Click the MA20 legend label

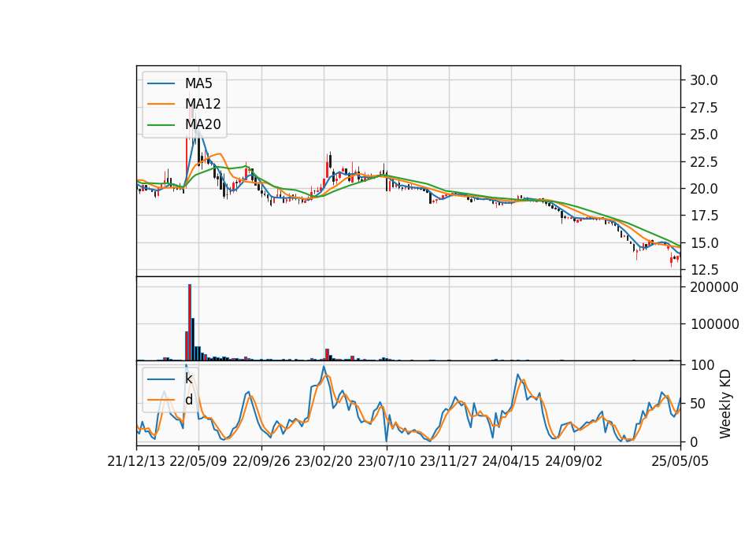pos(202,125)
